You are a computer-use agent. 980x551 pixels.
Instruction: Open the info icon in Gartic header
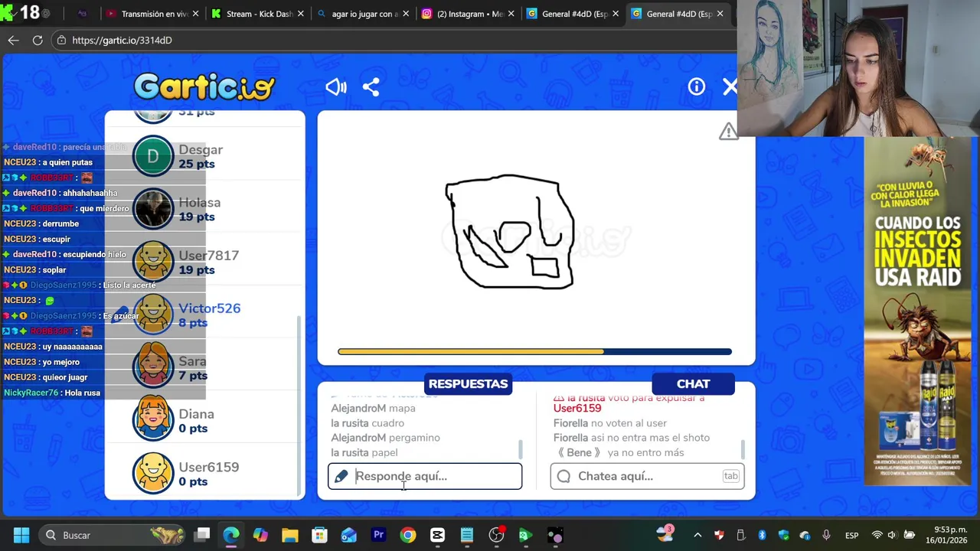(x=696, y=87)
